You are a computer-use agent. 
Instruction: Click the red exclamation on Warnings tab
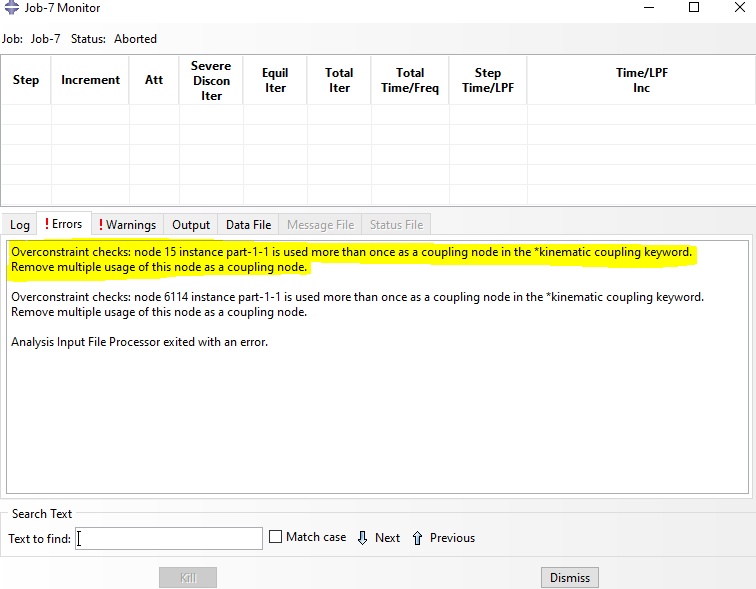click(x=101, y=225)
